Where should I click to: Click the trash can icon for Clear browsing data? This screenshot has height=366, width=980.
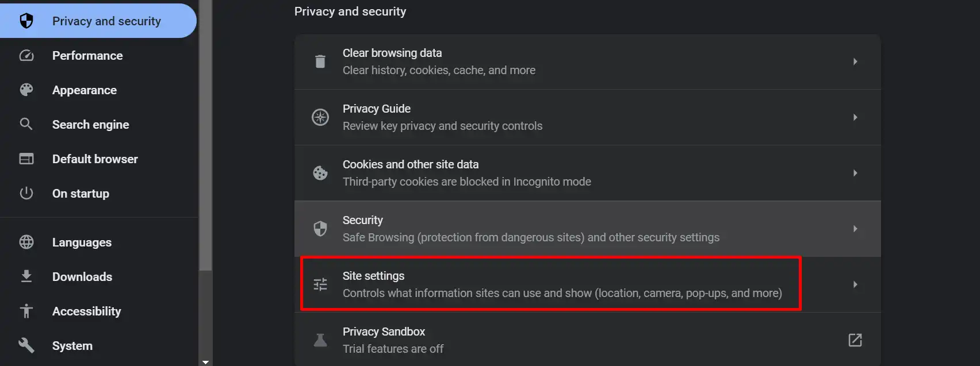[x=320, y=61]
